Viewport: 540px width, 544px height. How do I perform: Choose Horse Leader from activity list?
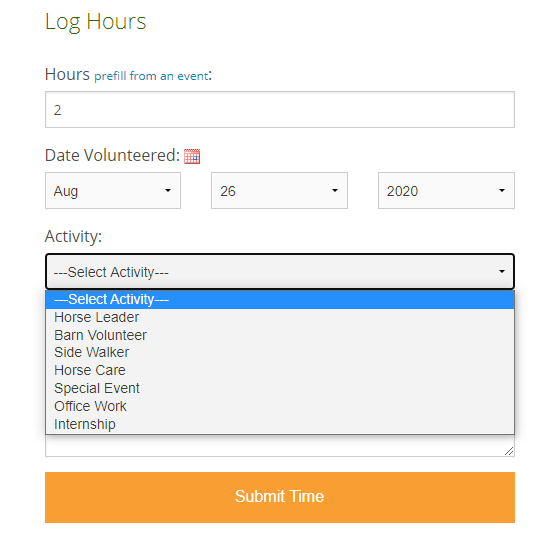pos(280,317)
